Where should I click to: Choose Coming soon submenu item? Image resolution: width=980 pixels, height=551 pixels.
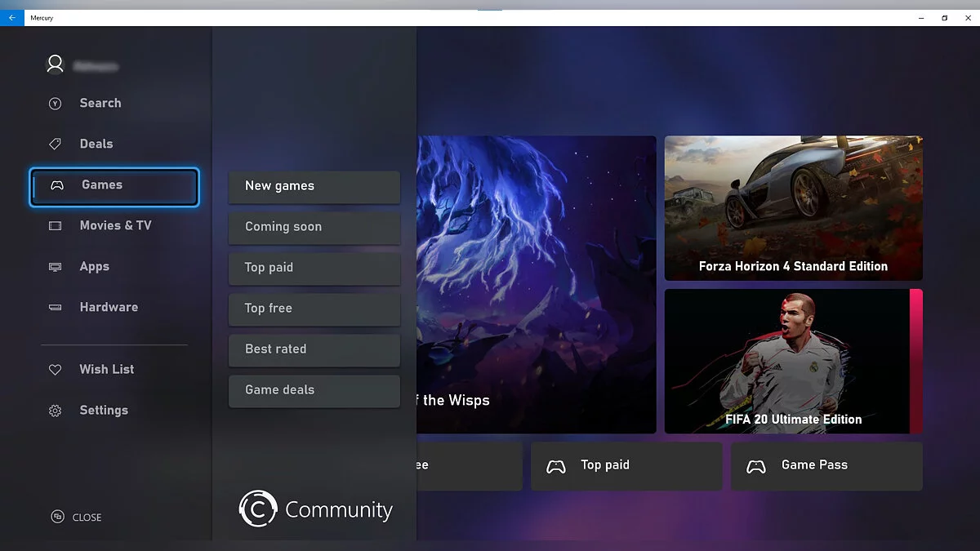(314, 228)
